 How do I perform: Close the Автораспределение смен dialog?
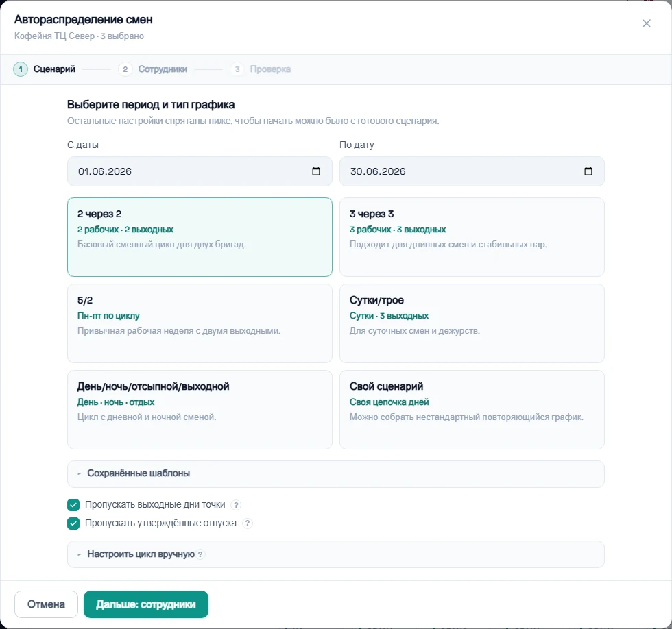click(x=646, y=23)
